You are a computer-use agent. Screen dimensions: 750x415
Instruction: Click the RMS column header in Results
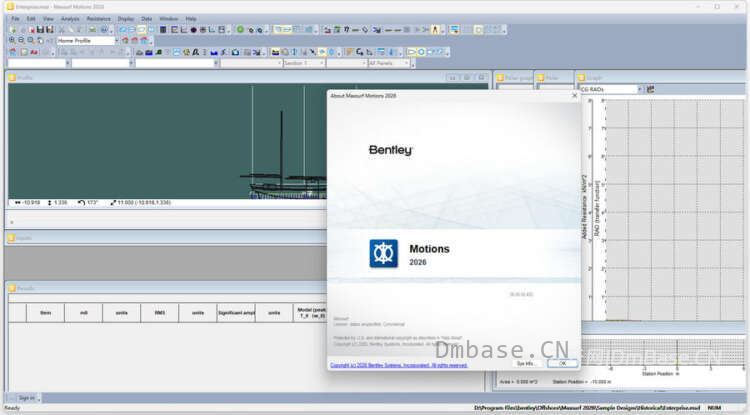[x=160, y=313]
